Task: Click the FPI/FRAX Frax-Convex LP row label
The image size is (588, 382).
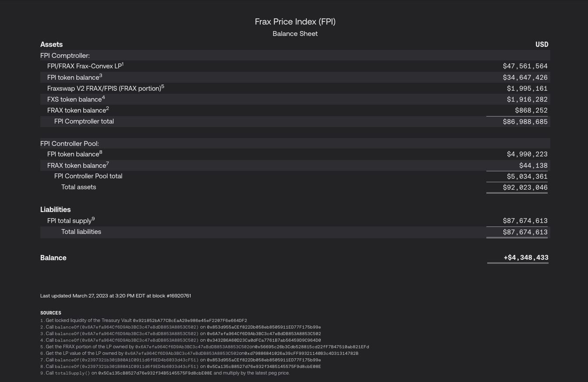Action: coord(84,66)
